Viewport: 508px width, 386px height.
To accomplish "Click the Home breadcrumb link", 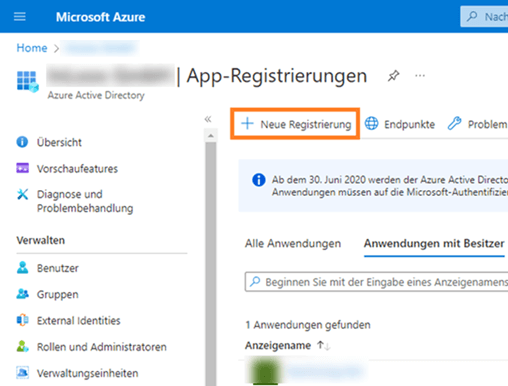I will point(32,48).
